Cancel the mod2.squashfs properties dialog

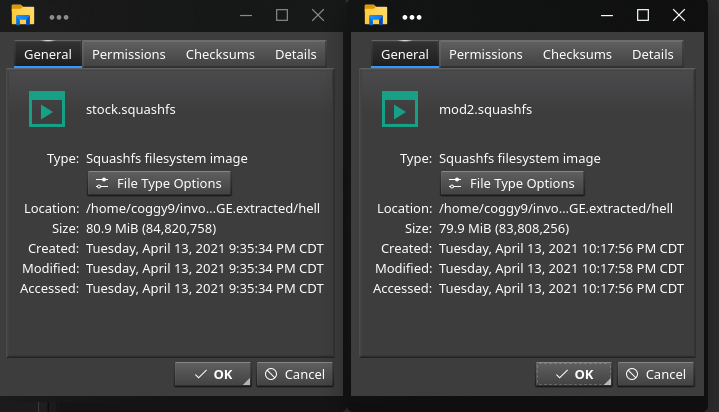tap(655, 374)
